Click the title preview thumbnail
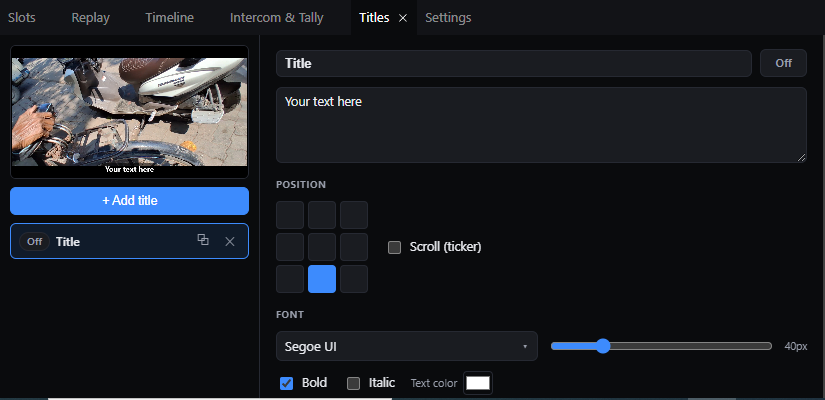The height and width of the screenshot is (400, 825). tap(129, 112)
